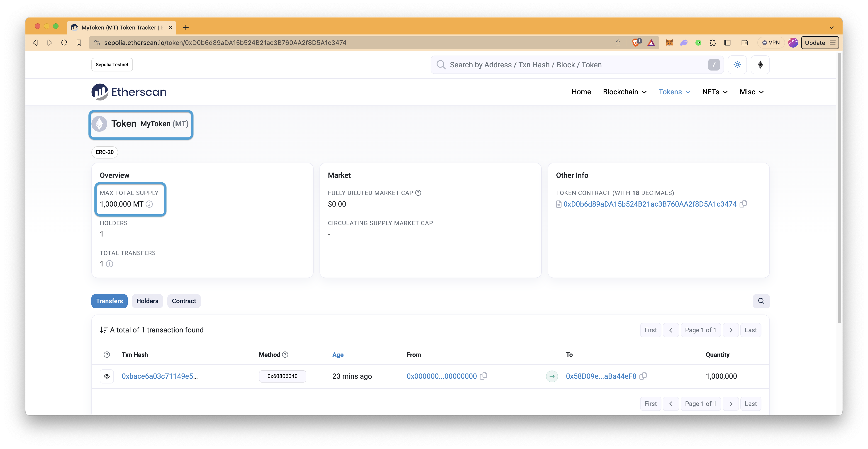Toggle the VPN button
The height and width of the screenshot is (449, 868).
coord(771,42)
